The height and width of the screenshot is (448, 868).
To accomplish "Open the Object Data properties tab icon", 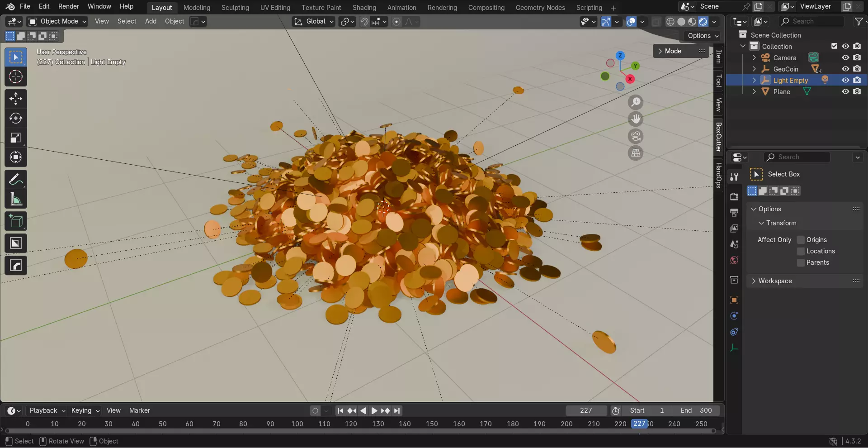I will (x=734, y=348).
